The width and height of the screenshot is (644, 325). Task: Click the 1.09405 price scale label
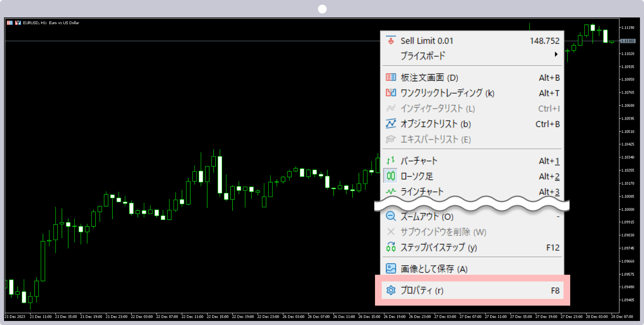(x=628, y=300)
